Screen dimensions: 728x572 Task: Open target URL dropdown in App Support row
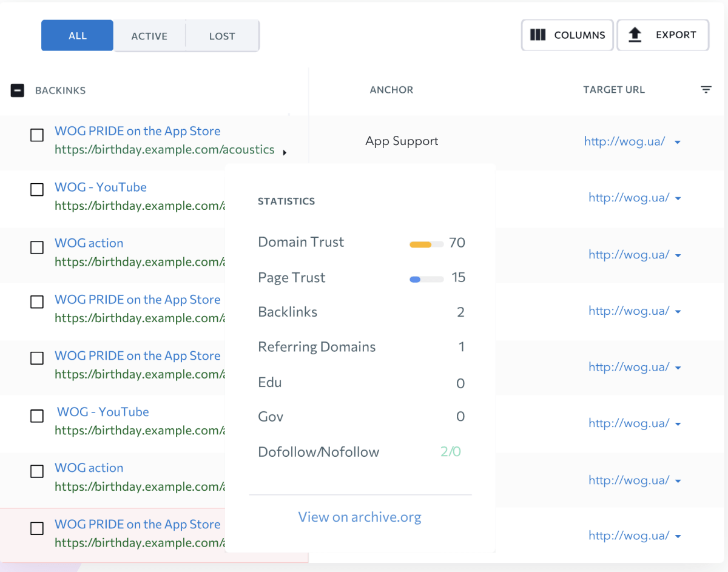[x=678, y=143]
